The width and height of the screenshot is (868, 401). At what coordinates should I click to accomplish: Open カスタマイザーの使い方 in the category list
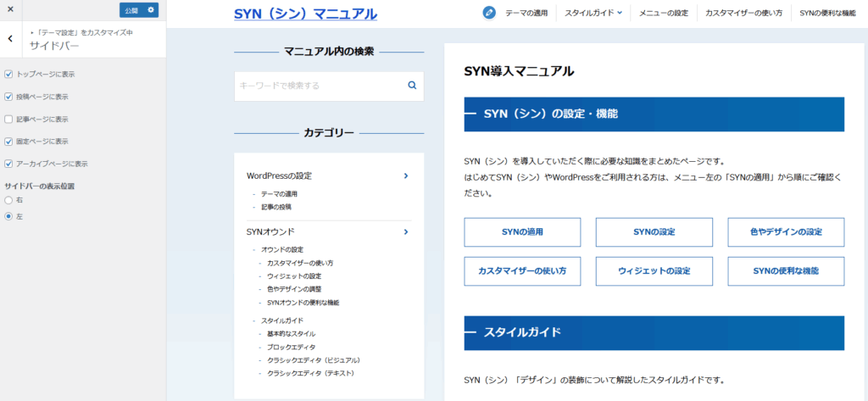coord(300,263)
